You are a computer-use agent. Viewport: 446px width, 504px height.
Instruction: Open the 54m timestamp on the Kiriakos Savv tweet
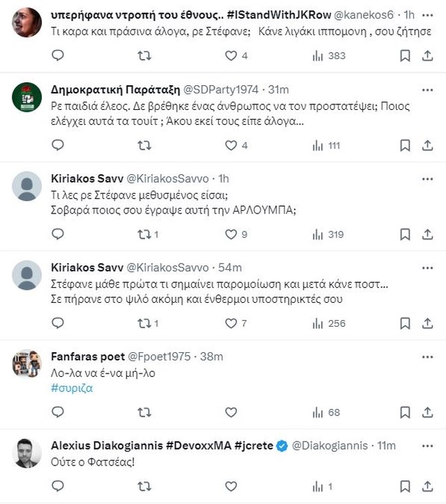point(229,267)
